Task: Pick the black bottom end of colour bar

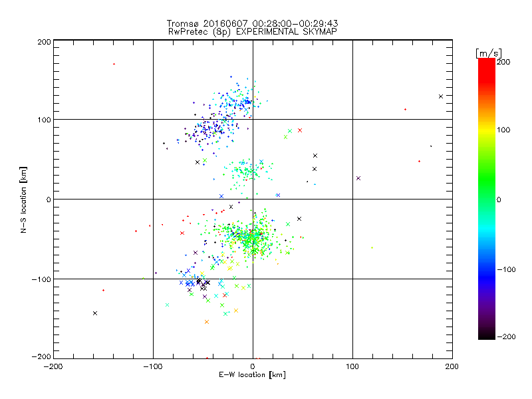Action: (x=487, y=336)
